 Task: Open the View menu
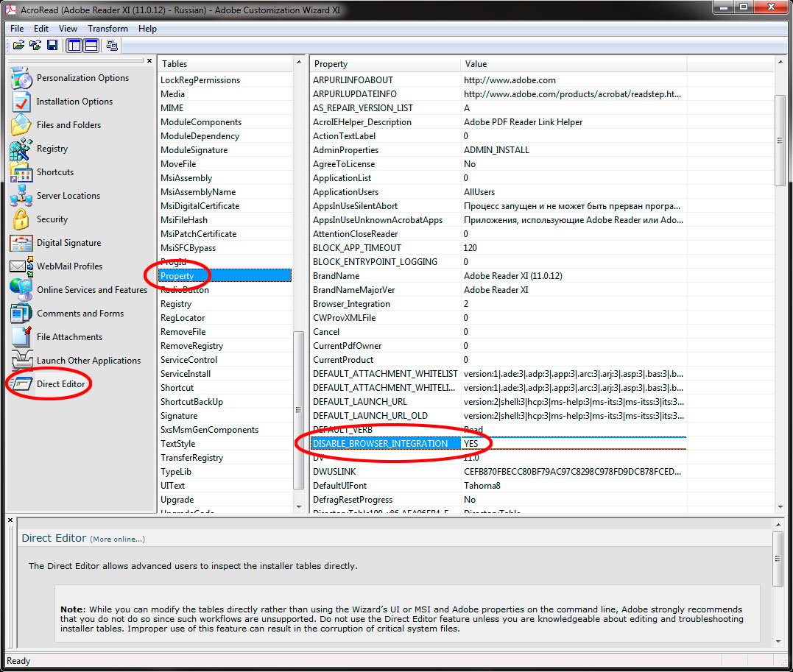tap(68, 29)
